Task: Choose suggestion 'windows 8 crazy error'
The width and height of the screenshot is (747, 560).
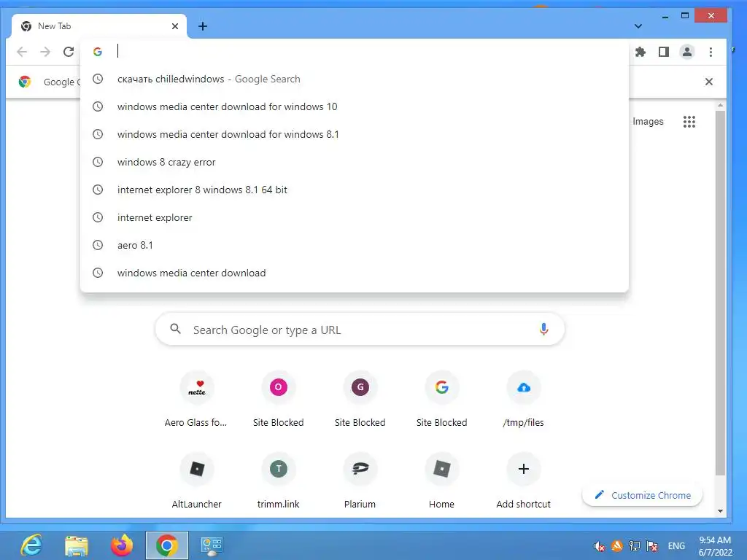Action: [354, 162]
